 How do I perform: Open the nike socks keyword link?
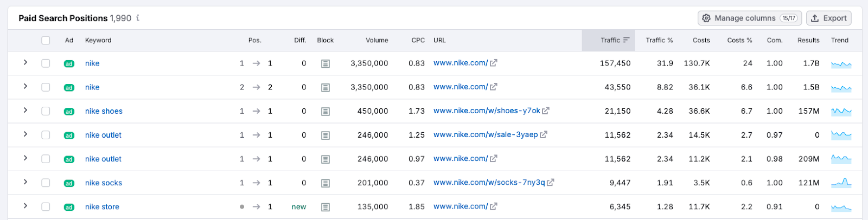tap(103, 183)
